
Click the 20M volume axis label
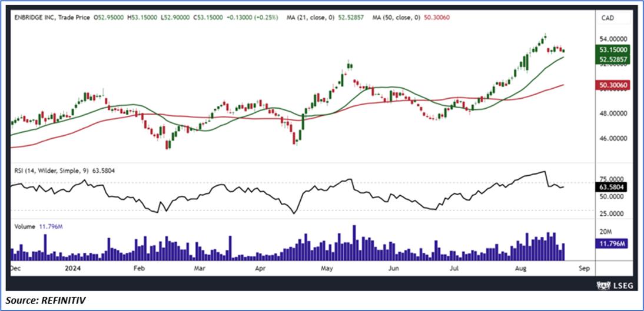point(605,232)
